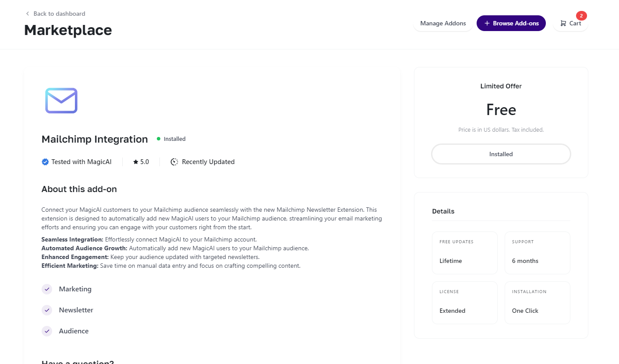Click the Audience checkmark icon
This screenshot has width=619, height=364.
47,331
